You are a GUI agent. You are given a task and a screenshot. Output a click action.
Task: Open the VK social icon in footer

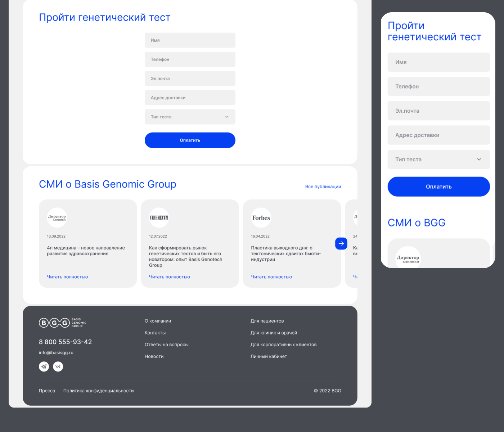pos(58,366)
